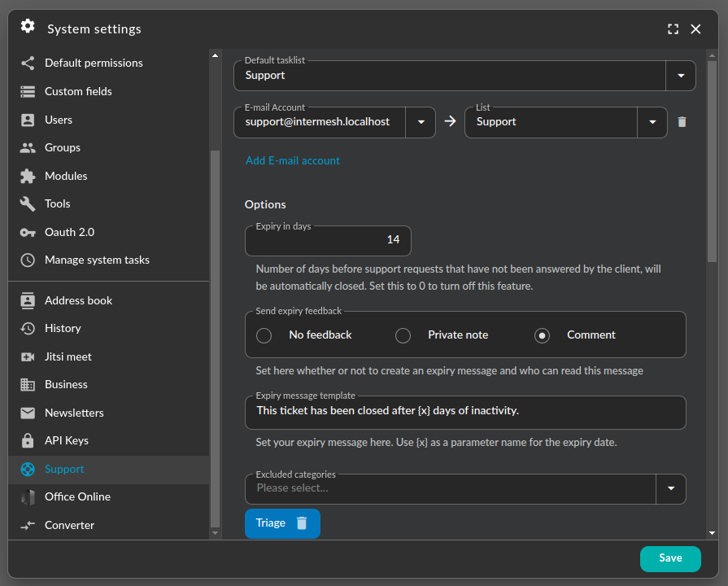
Task: Click the Newsletters envelope icon
Action: coord(28,413)
